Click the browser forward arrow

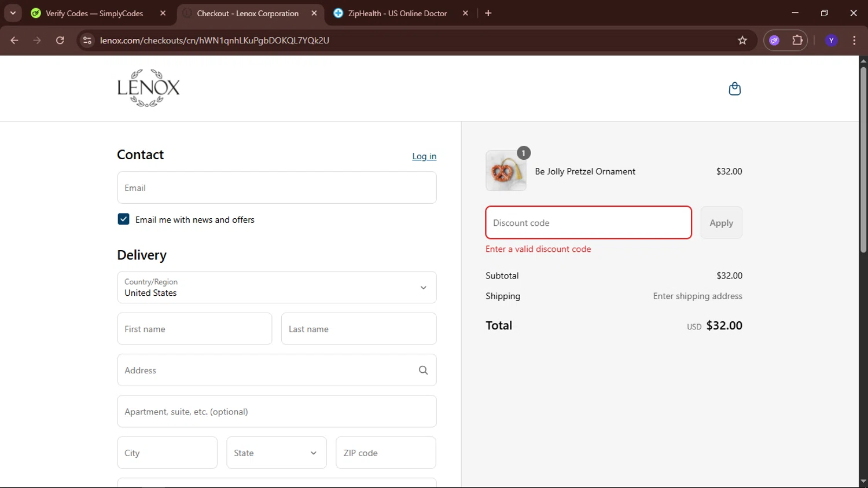click(x=37, y=41)
